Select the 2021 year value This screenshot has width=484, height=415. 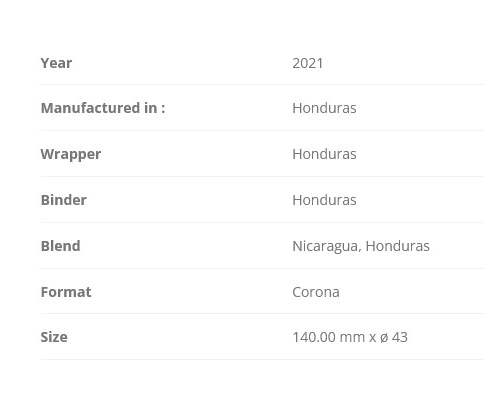click(308, 63)
